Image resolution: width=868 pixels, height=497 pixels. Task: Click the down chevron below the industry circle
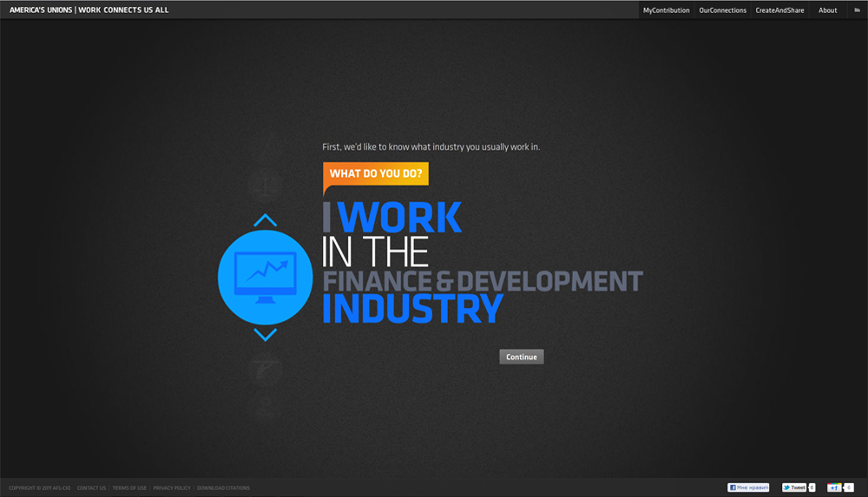tap(265, 334)
